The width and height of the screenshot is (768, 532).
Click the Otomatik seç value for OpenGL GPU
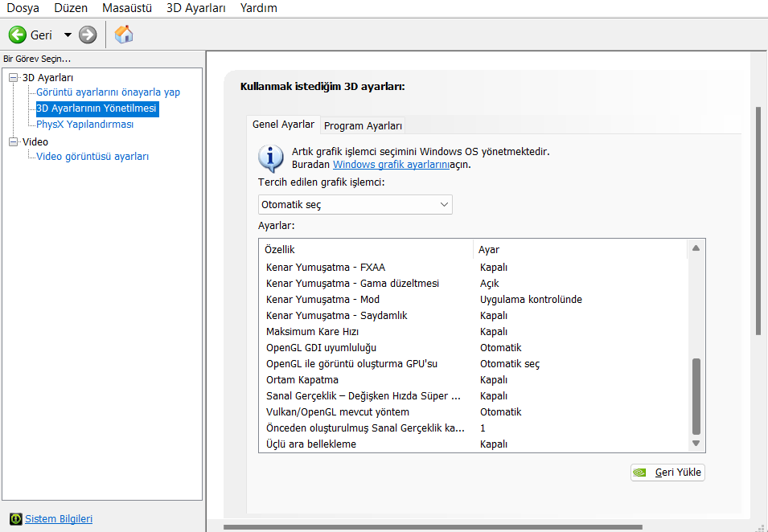[510, 363]
